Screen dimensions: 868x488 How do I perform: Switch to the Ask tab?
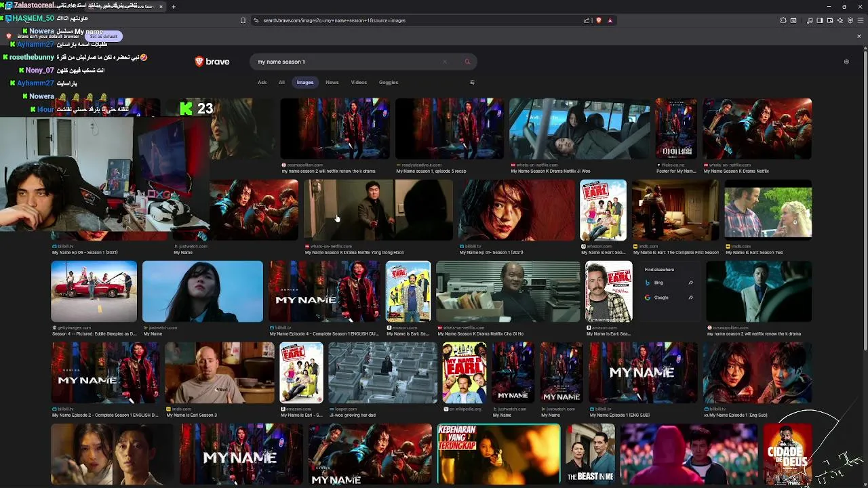click(x=262, y=82)
